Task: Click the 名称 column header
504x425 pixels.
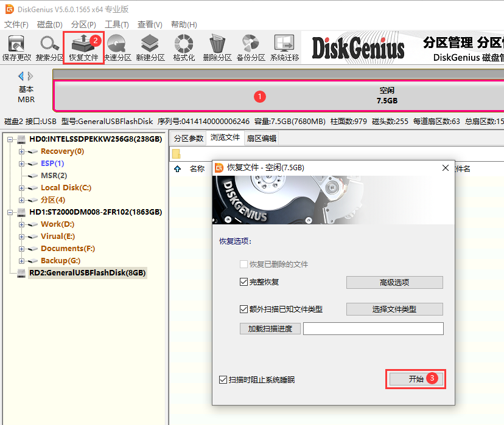Action: pos(197,169)
